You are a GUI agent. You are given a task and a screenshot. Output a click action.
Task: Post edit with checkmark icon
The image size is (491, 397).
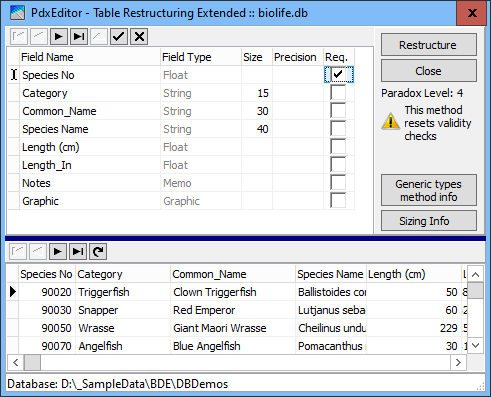(119, 36)
